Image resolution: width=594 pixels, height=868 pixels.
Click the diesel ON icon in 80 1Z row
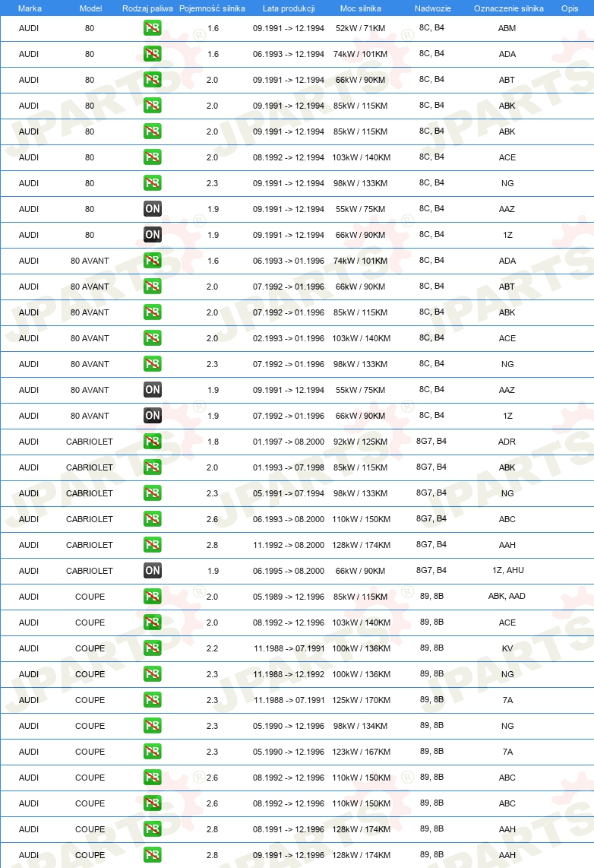(x=152, y=235)
